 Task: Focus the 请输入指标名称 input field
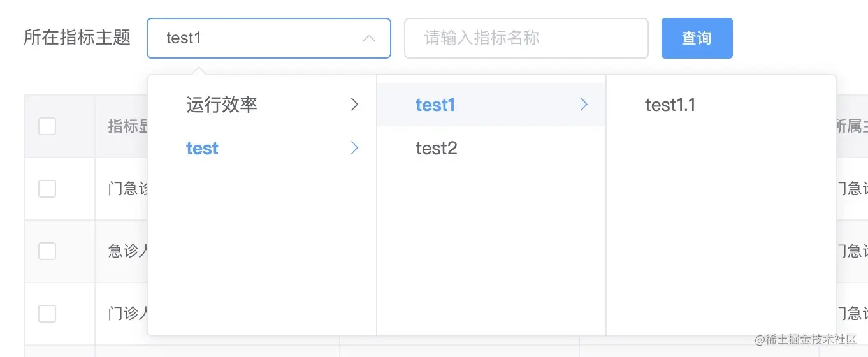coord(526,38)
